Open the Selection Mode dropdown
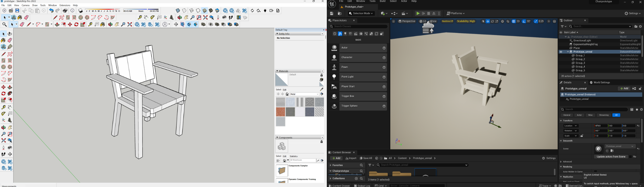Screen dimensions: 644x187 (361, 14)
